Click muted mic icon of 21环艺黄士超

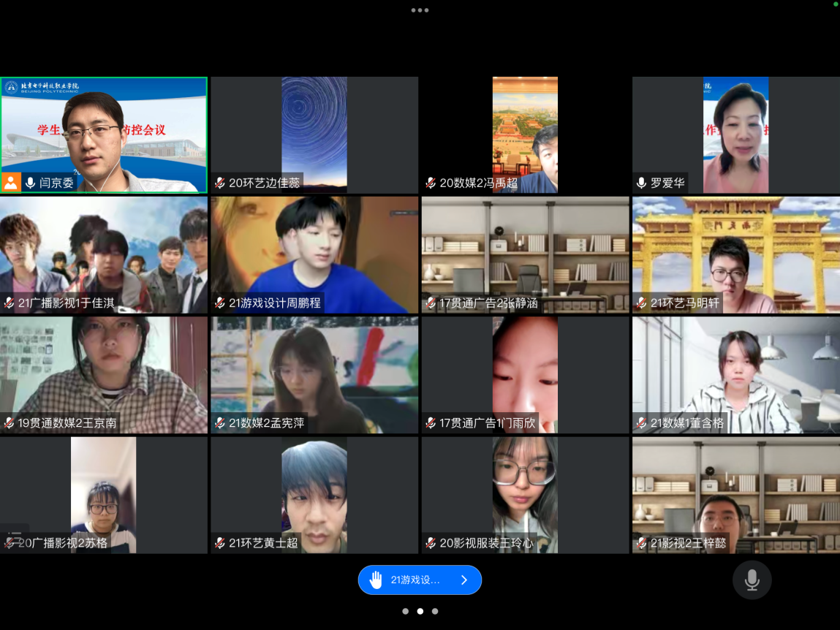click(220, 543)
